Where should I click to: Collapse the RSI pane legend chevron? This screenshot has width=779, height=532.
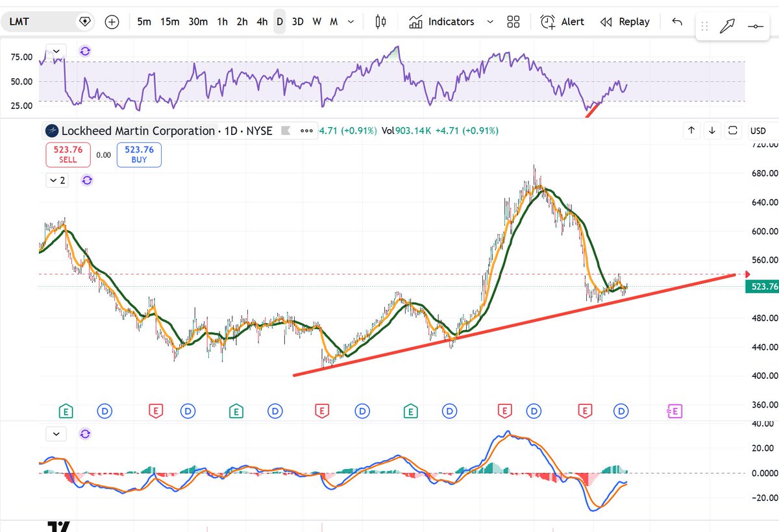56,50
